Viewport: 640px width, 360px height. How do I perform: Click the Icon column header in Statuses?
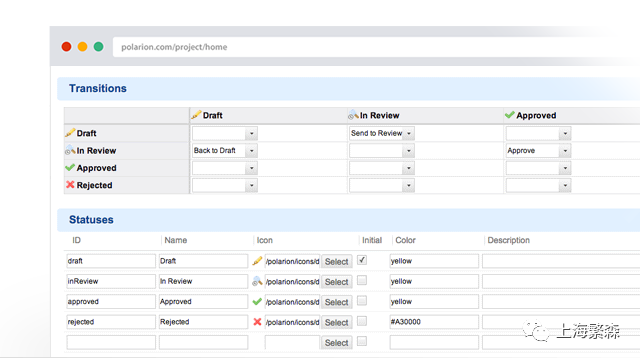tap(264, 240)
